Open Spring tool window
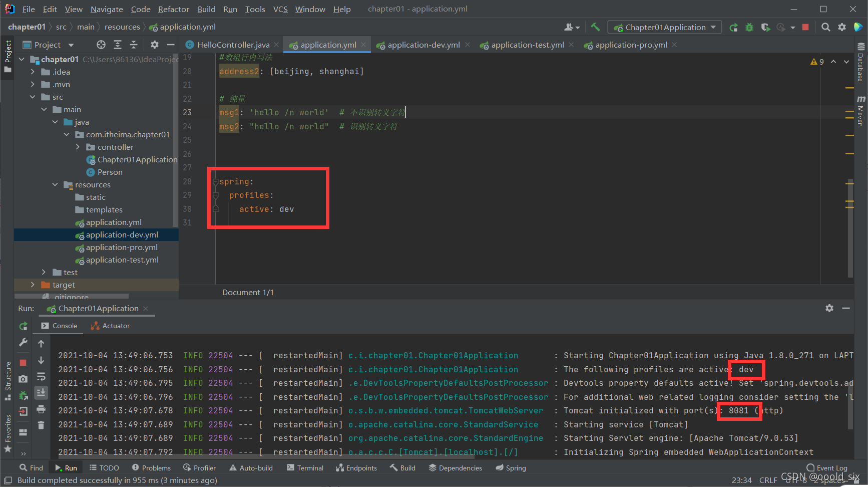This screenshot has height=487, width=868. (x=511, y=468)
